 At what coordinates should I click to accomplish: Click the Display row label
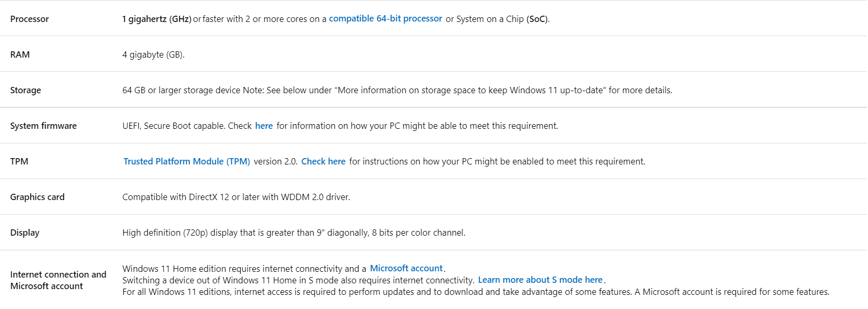click(x=25, y=233)
